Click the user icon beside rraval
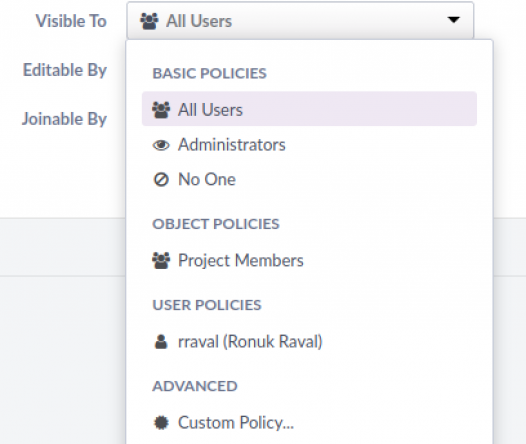The height and width of the screenshot is (444, 526). pos(161,342)
